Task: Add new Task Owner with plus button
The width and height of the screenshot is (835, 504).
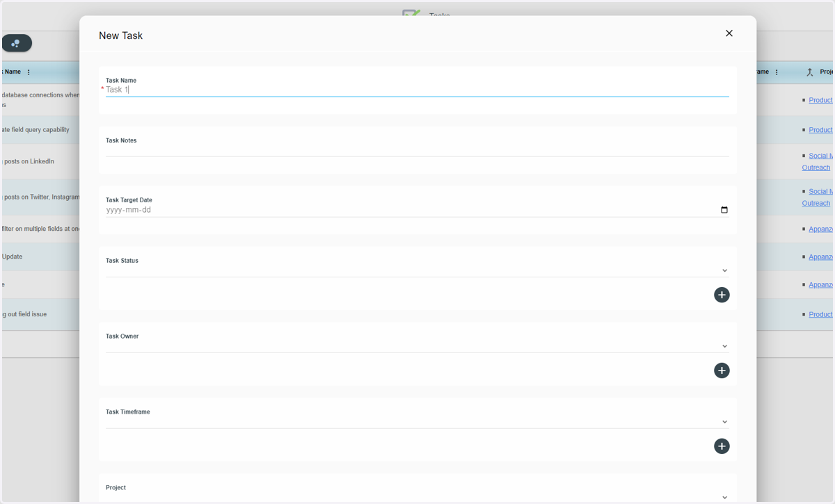Action: 722,371
